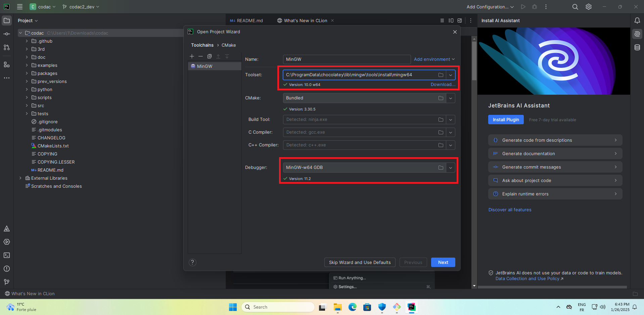This screenshot has height=315, width=644.
Task: Add a new toolchain with plus icon
Action: (x=192, y=56)
